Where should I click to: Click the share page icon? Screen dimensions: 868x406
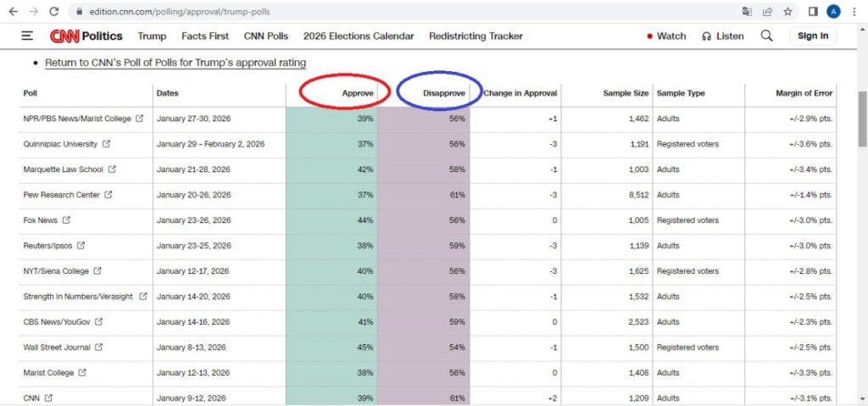point(767,12)
